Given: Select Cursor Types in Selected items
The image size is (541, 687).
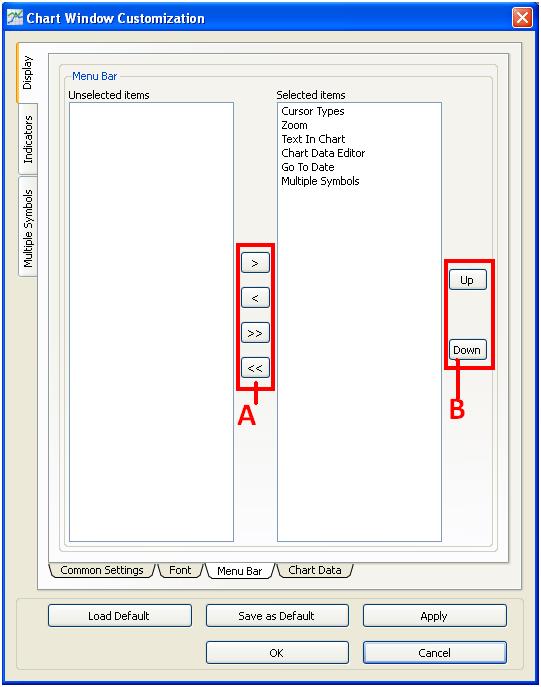Looking at the screenshot, I should click(x=313, y=111).
